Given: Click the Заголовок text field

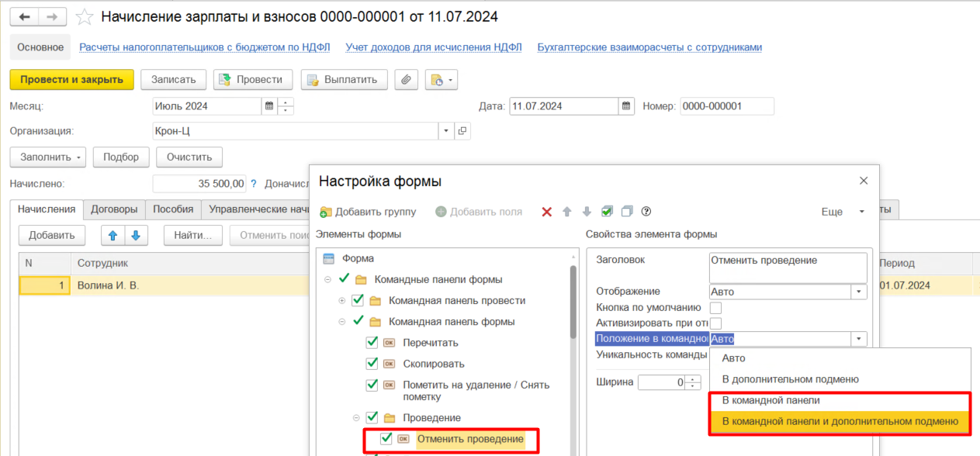Looking at the screenshot, I should tap(788, 267).
